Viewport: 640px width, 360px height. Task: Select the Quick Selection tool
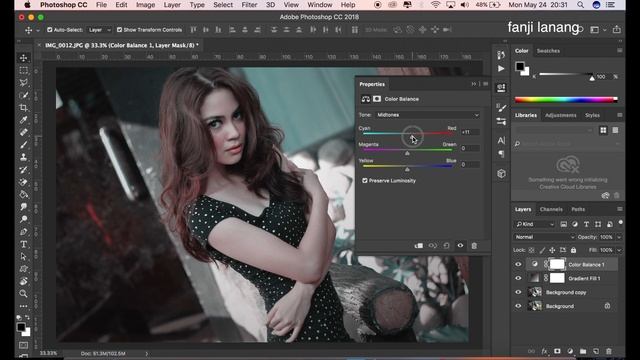(24, 95)
